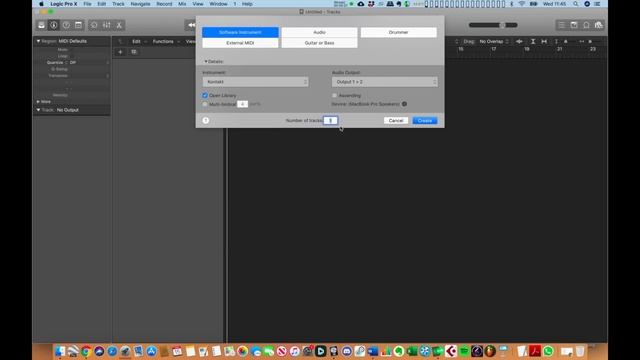The image size is (640, 360).
Task: Open iTunes from the Dock
Action: (295, 351)
